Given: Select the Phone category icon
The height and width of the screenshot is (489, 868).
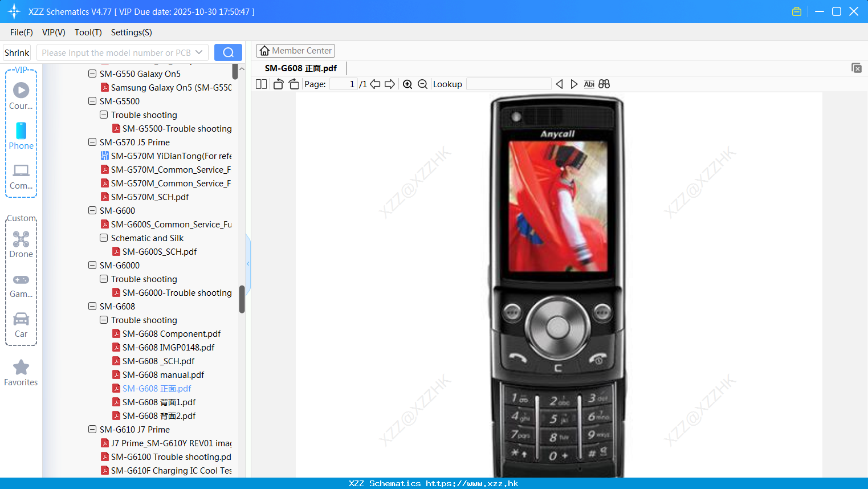Looking at the screenshot, I should coord(21,136).
